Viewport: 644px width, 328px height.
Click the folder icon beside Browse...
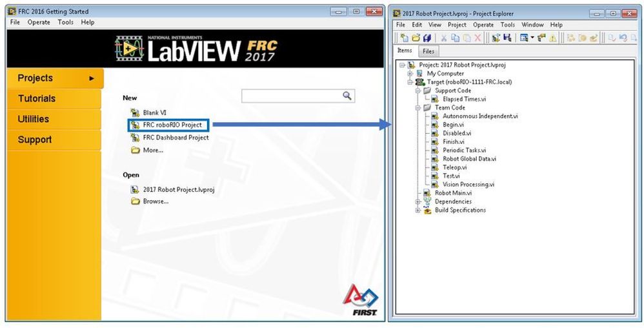(135, 201)
